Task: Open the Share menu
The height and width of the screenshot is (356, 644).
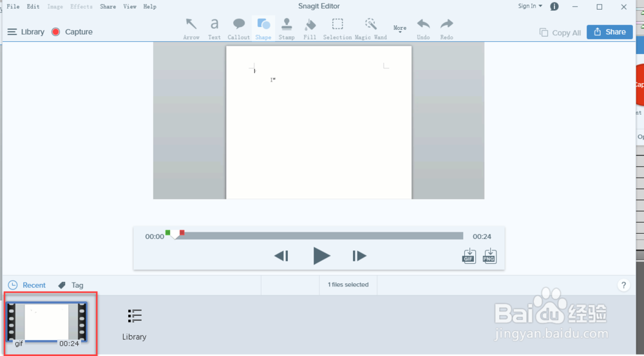Action: 108,6
